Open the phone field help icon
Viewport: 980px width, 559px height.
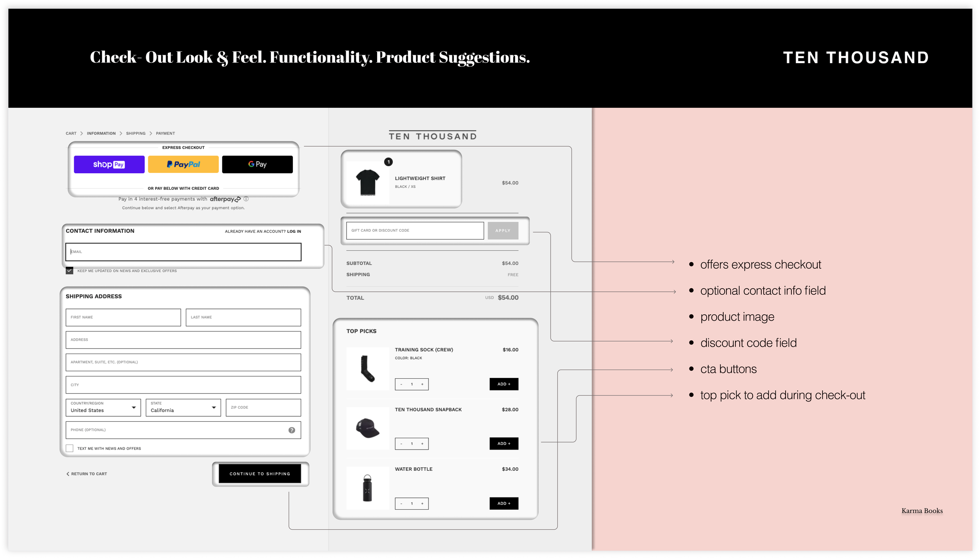pos(292,430)
